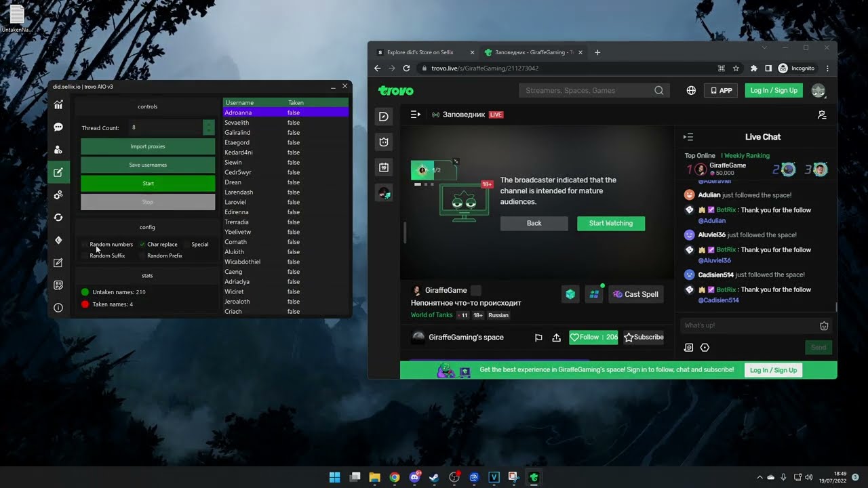The width and height of the screenshot is (868, 488).
Task: Switch to Weekly Ranking tab
Action: [746, 156]
